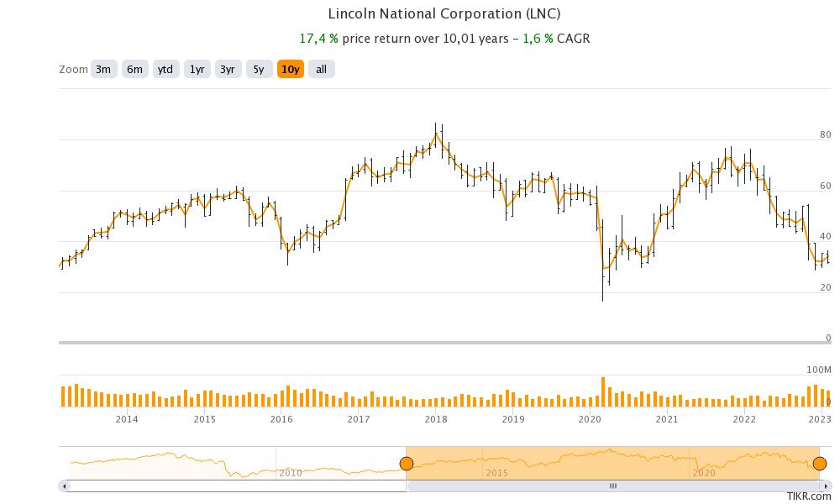The width and height of the screenshot is (840, 504).
Task: Click the navigator scrollbar thumb grip
Action: click(613, 486)
